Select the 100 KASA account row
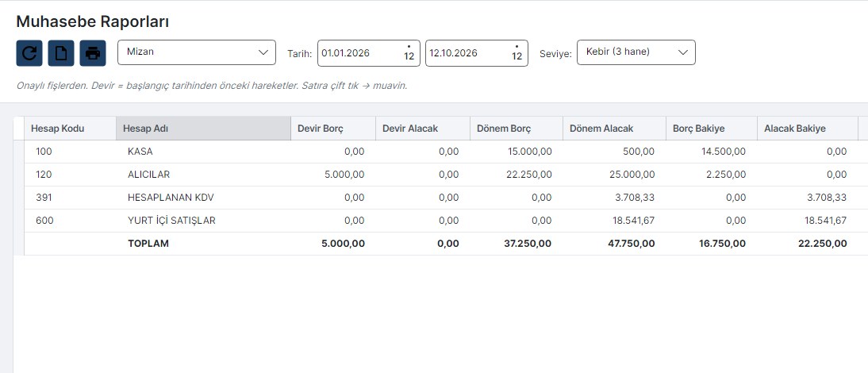 click(441, 152)
